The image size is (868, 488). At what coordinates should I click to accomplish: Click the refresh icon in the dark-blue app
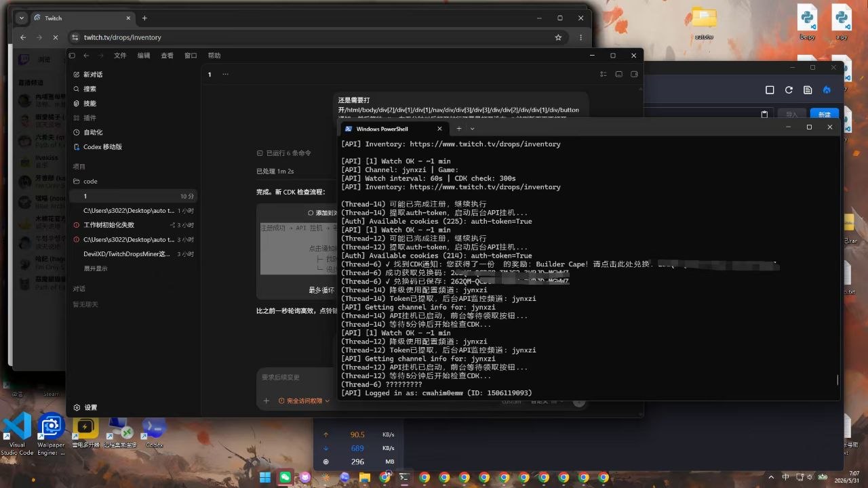tap(789, 90)
